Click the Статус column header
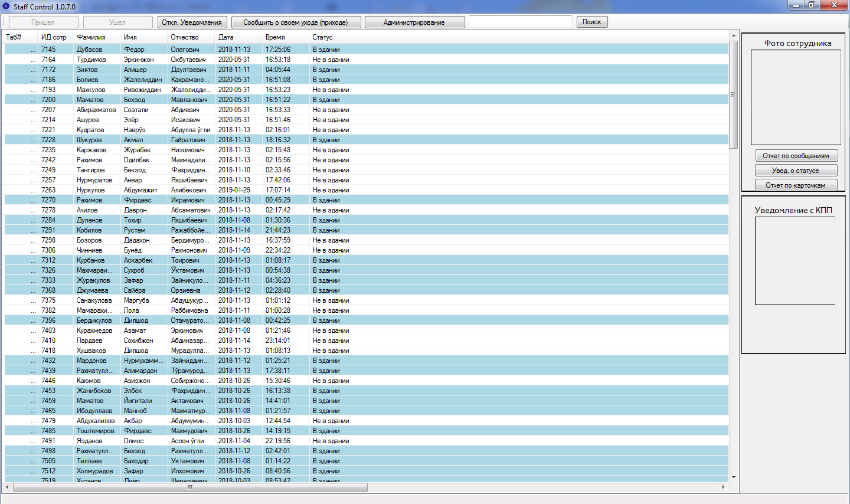850x504 pixels. (323, 37)
